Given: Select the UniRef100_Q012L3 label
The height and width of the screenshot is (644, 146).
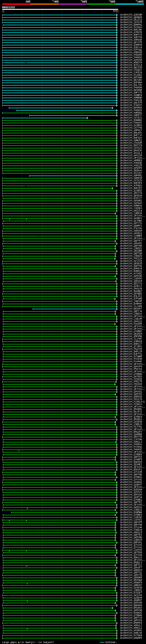Looking at the screenshot, I should tap(131, 153).
